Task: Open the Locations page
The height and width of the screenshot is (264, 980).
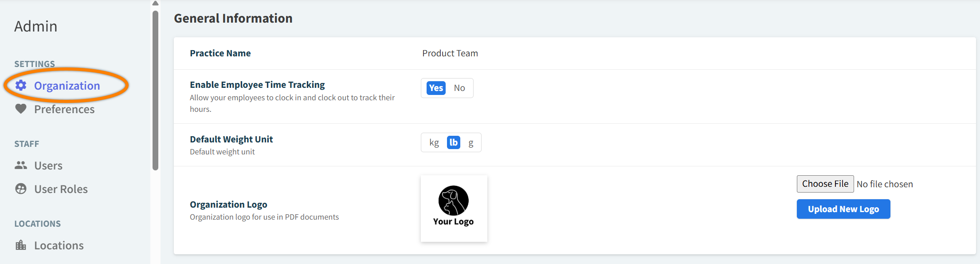Action: (59, 245)
